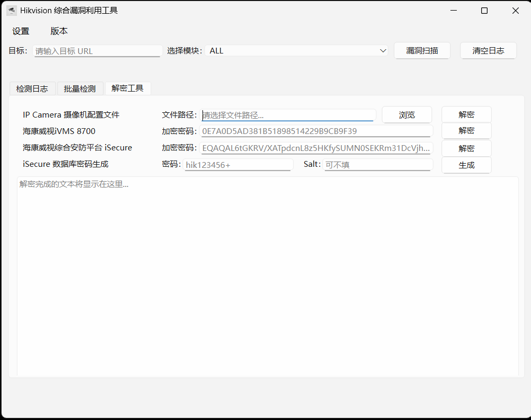
Task: Decrypt the iSecure platform encrypted password
Action: (466, 148)
